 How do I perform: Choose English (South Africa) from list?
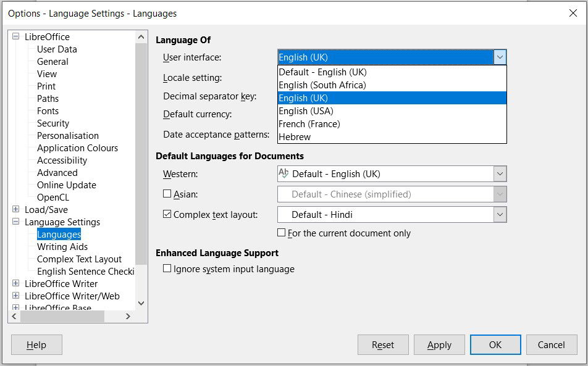pos(392,85)
